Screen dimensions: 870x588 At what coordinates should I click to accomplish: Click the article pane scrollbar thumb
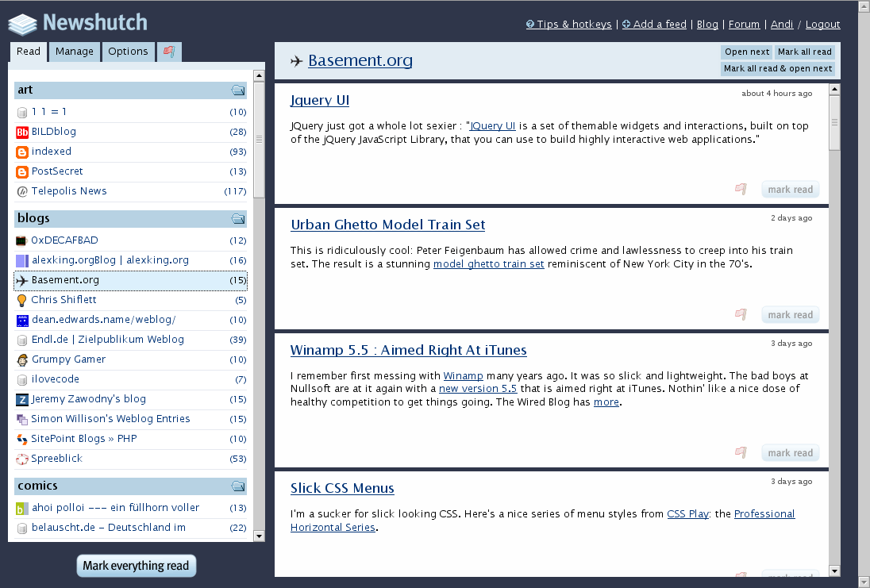834,122
